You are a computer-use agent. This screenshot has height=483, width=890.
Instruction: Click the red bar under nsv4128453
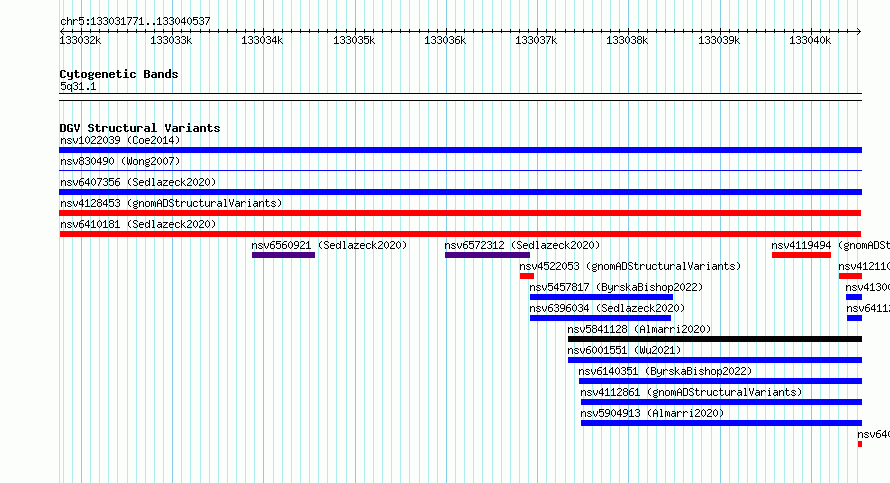460,213
